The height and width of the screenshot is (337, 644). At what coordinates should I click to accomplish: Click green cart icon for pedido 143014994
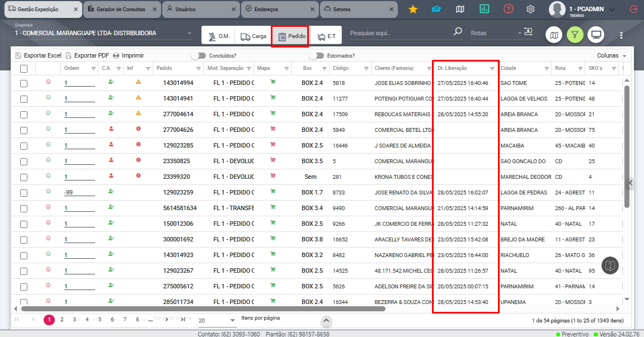[x=272, y=82]
